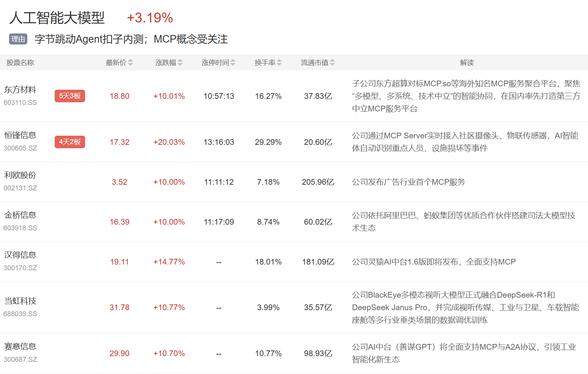Select 汉得信息 stock name
This screenshot has height=374, width=588.
click(x=20, y=255)
